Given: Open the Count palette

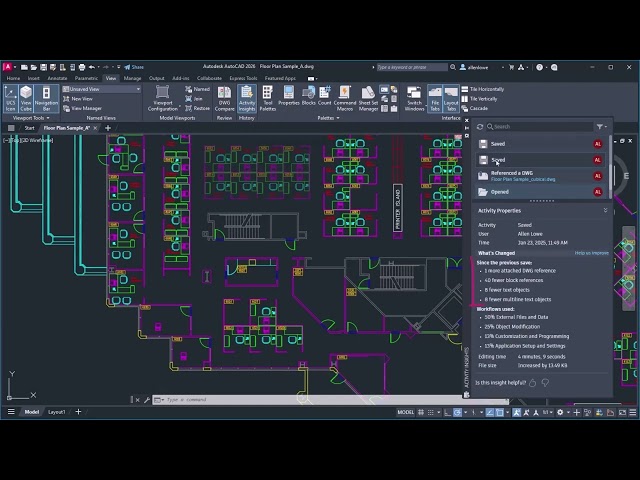Looking at the screenshot, I should 325,96.
